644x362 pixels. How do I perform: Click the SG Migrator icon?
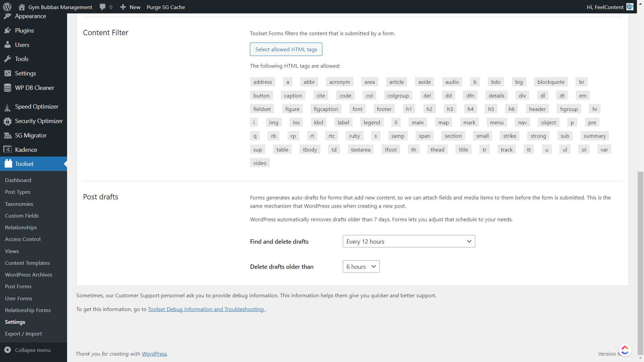coord(8,135)
